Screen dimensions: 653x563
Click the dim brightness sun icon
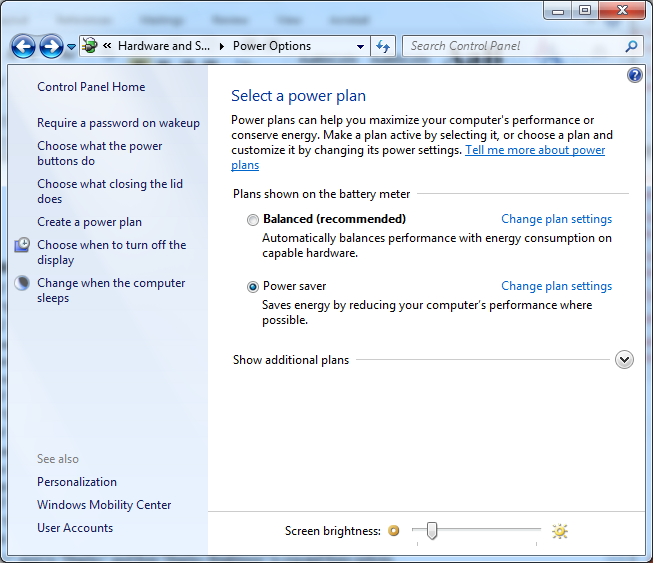click(x=394, y=531)
